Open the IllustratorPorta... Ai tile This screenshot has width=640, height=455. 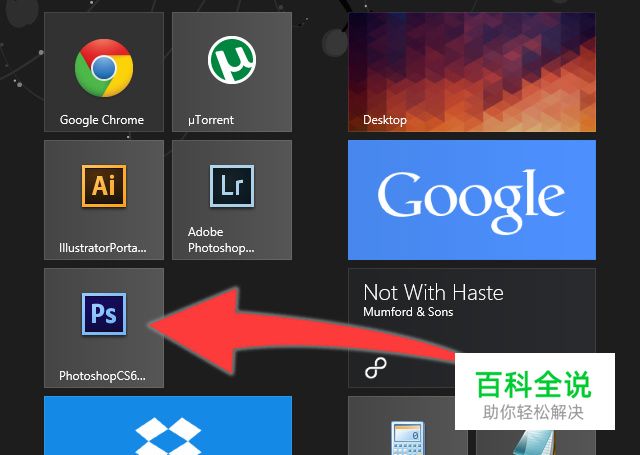point(104,200)
